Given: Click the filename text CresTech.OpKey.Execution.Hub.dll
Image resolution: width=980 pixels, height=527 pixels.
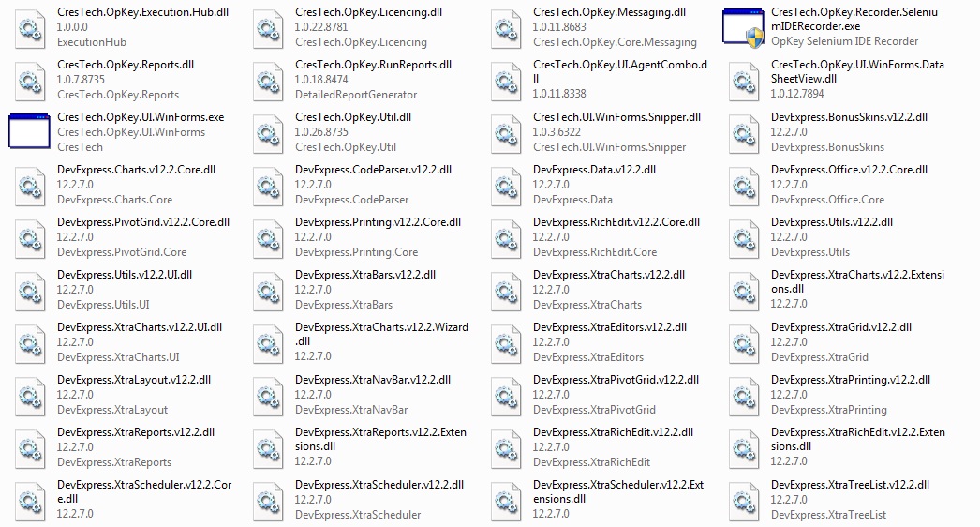Looking at the screenshot, I should click(142, 12).
